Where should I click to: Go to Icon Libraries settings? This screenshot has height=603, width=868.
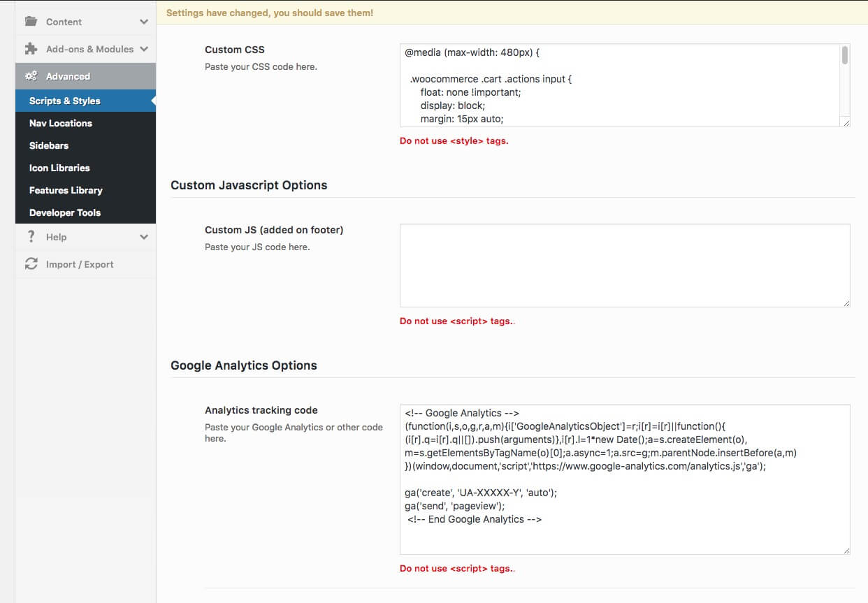click(59, 168)
